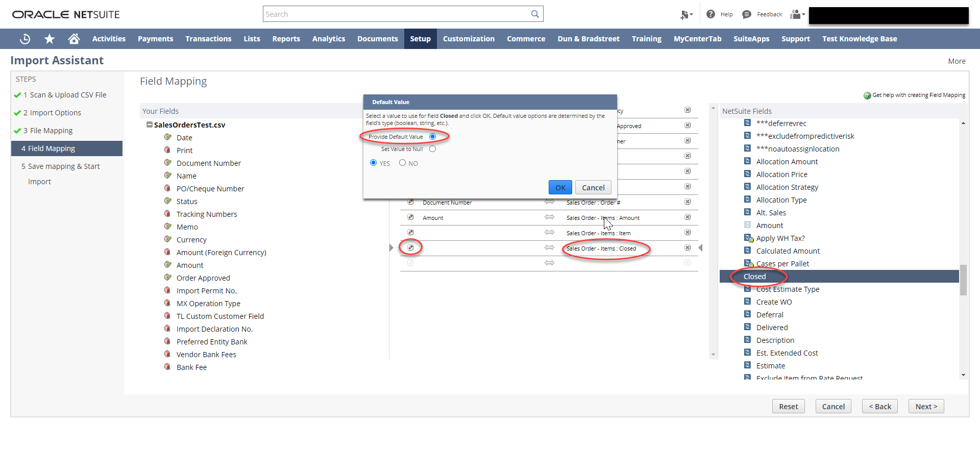Open the Test Knowledge Base menu

point(860,39)
